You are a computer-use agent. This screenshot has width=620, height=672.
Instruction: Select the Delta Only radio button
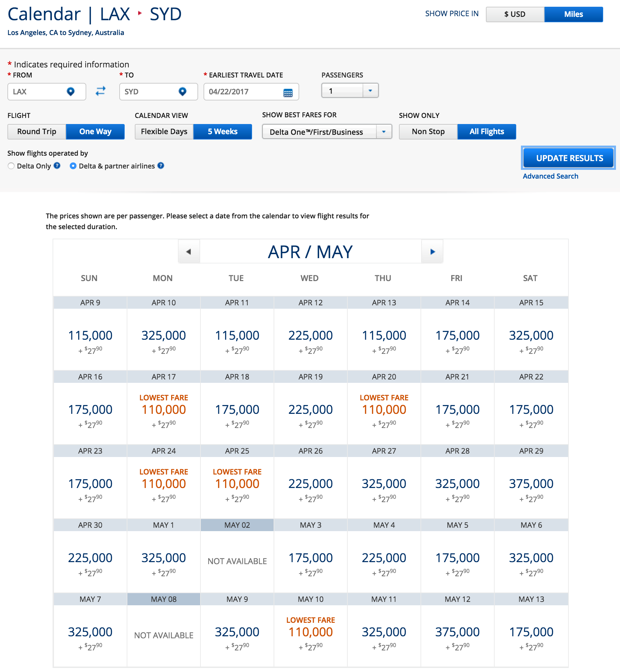tap(11, 166)
